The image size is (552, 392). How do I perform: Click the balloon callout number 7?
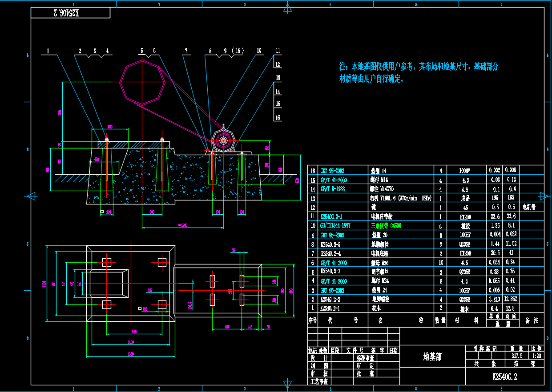[186, 51]
